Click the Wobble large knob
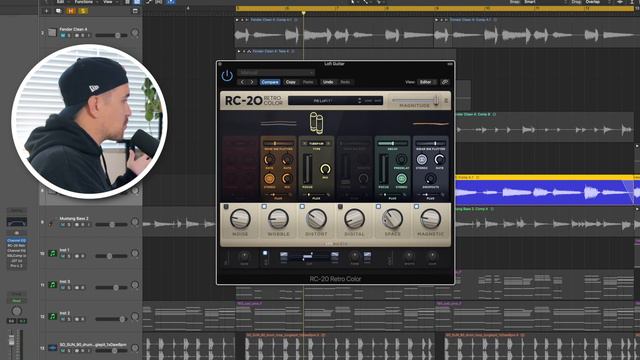 [x=278, y=219]
